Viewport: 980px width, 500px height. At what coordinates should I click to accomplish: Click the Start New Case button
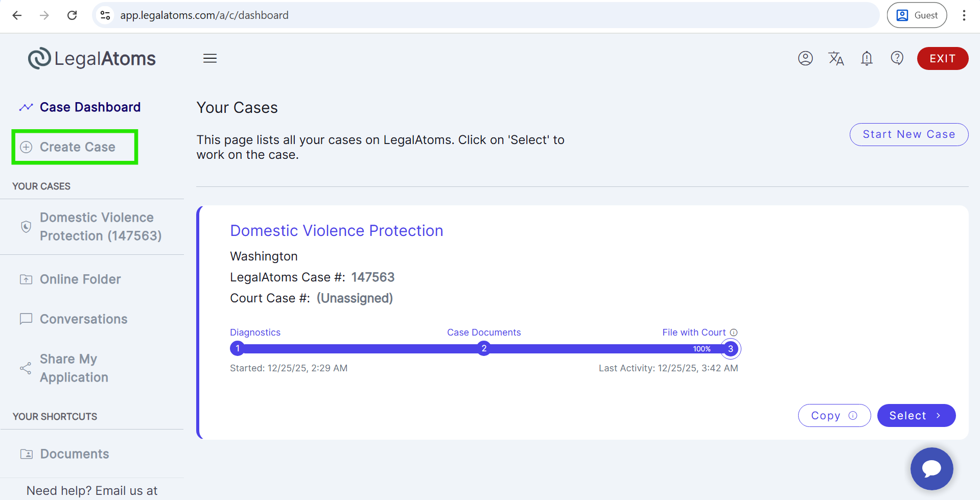[908, 134]
